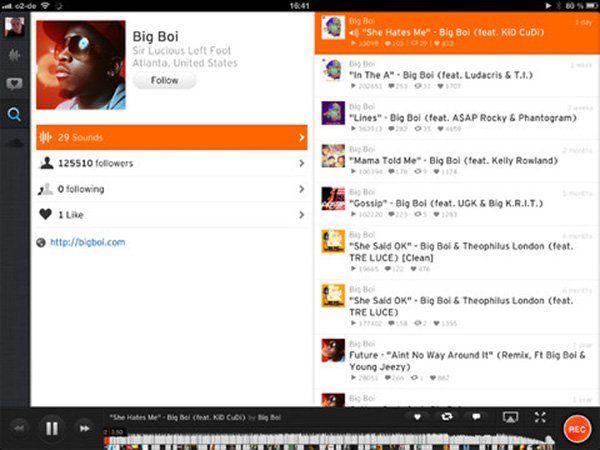600x450 pixels.
Task: Toggle repost on the current track
Action: pos(447,417)
